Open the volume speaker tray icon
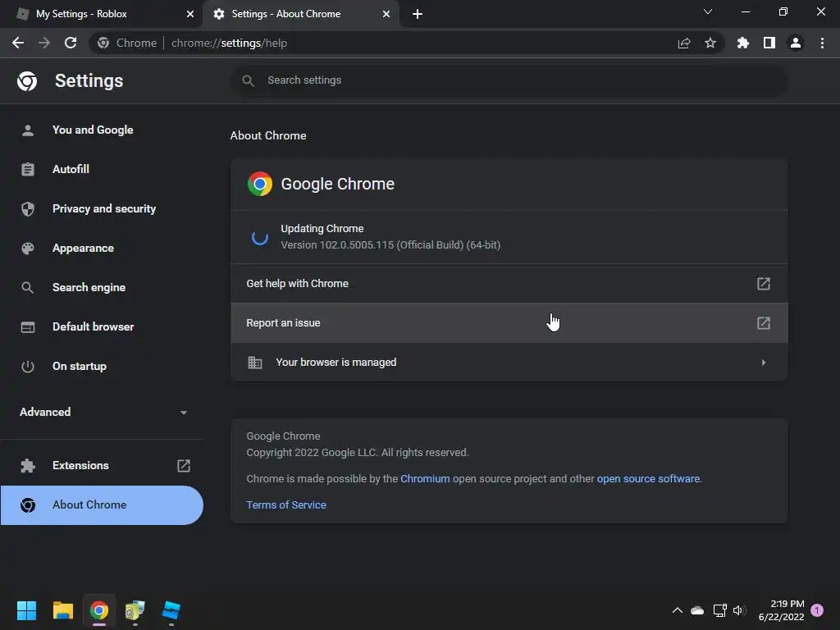This screenshot has width=840, height=630. coord(739,610)
